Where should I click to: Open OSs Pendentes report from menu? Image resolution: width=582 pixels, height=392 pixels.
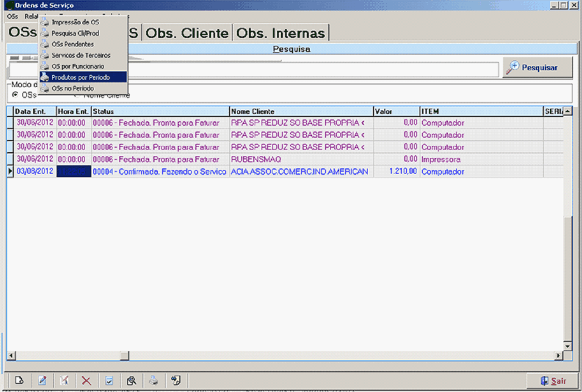[72, 44]
